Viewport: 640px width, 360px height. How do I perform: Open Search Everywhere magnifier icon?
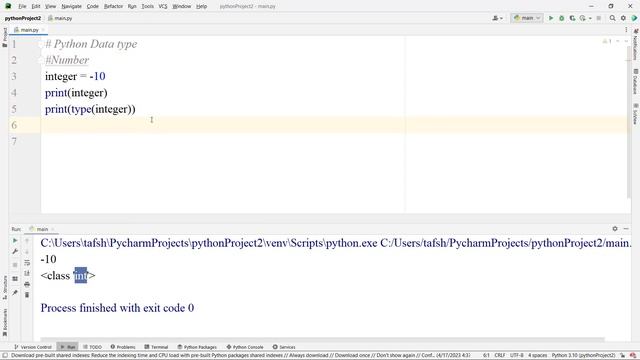pos(612,18)
